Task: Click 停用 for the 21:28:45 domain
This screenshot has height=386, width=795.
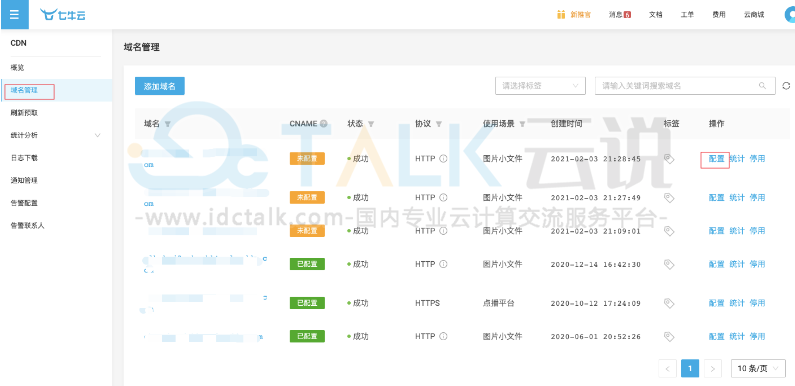Action: click(x=757, y=159)
